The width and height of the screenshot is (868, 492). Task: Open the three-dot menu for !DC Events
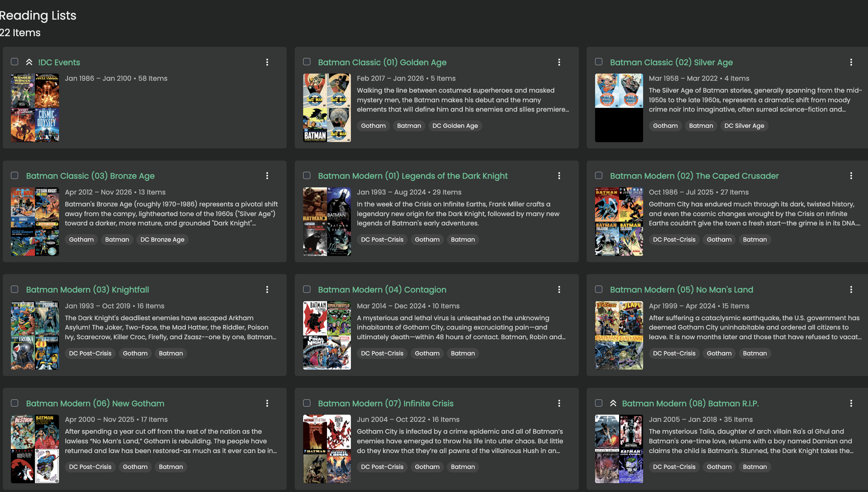[x=267, y=62]
